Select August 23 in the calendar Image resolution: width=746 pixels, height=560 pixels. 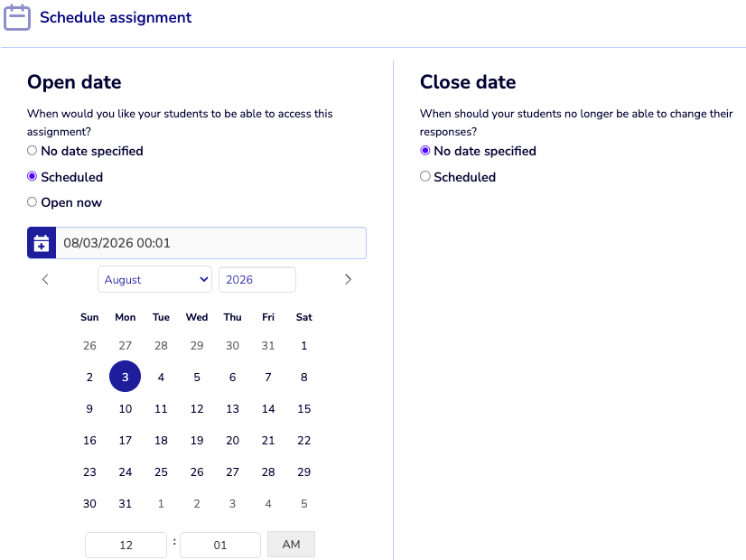[x=89, y=472]
